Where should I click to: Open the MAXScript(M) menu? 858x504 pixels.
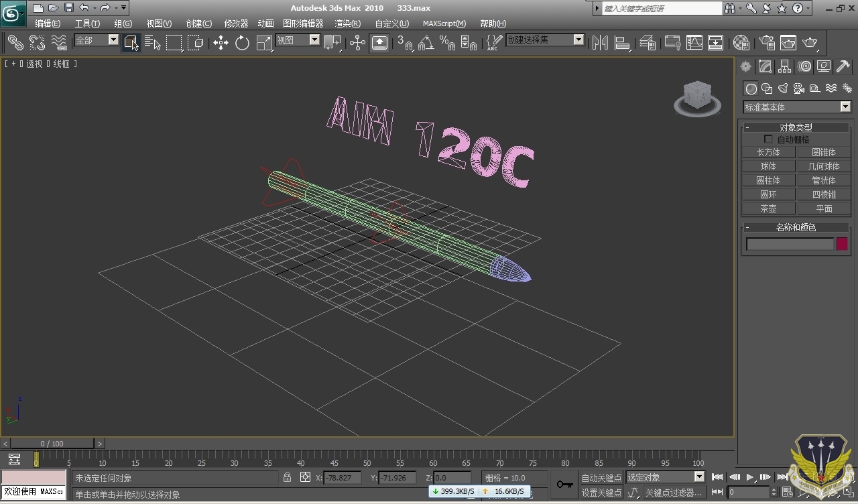[x=444, y=23]
